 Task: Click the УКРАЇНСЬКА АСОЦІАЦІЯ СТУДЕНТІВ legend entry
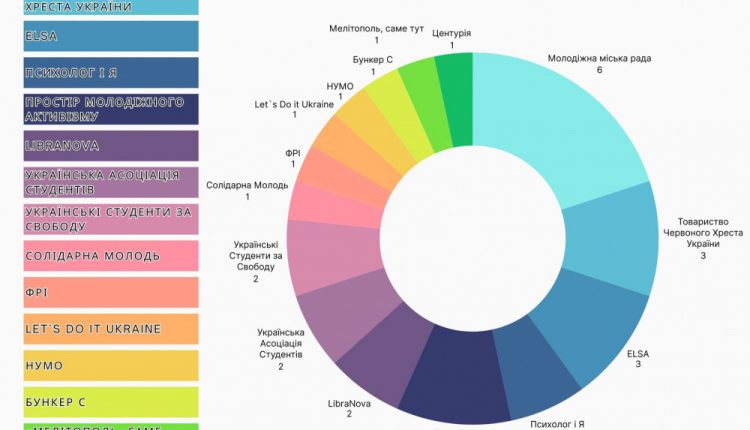point(111,182)
